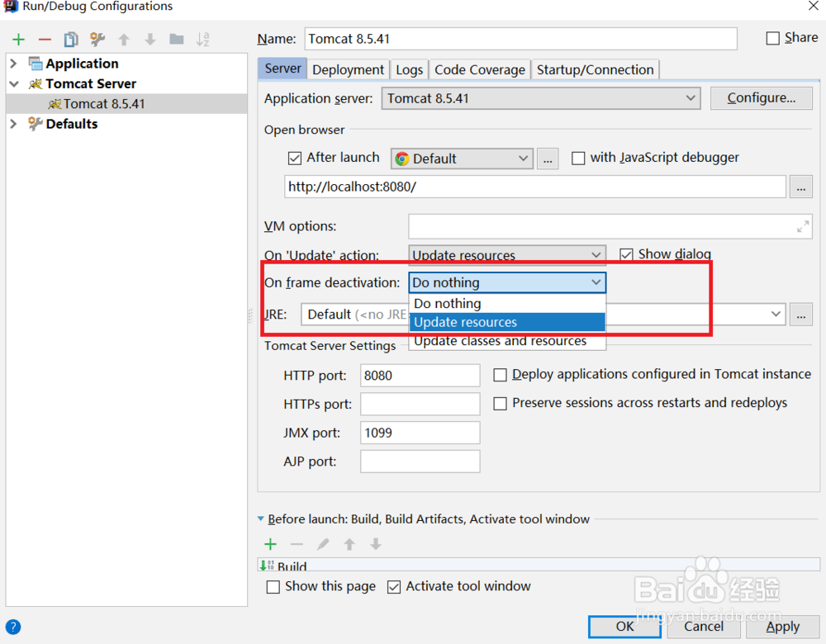The height and width of the screenshot is (644, 826).
Task: Enable Preserve sessions across restarts and redeploys
Action: tap(500, 404)
